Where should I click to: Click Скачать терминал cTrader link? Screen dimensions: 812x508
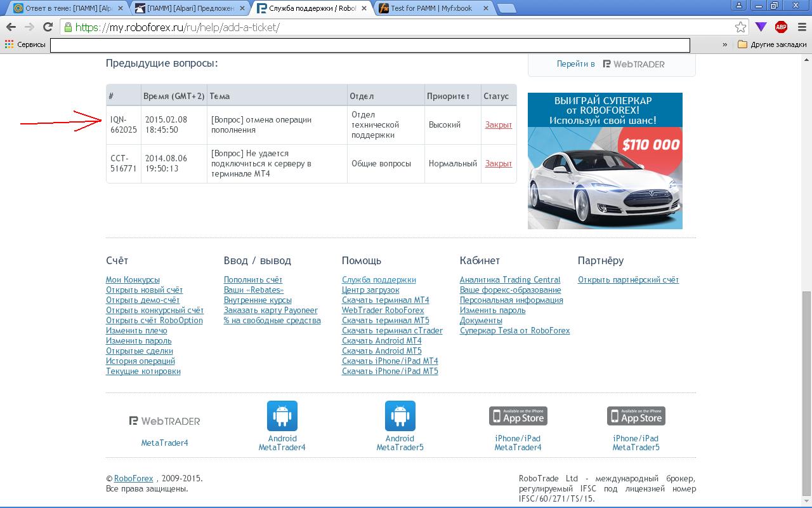pyautogui.click(x=392, y=331)
